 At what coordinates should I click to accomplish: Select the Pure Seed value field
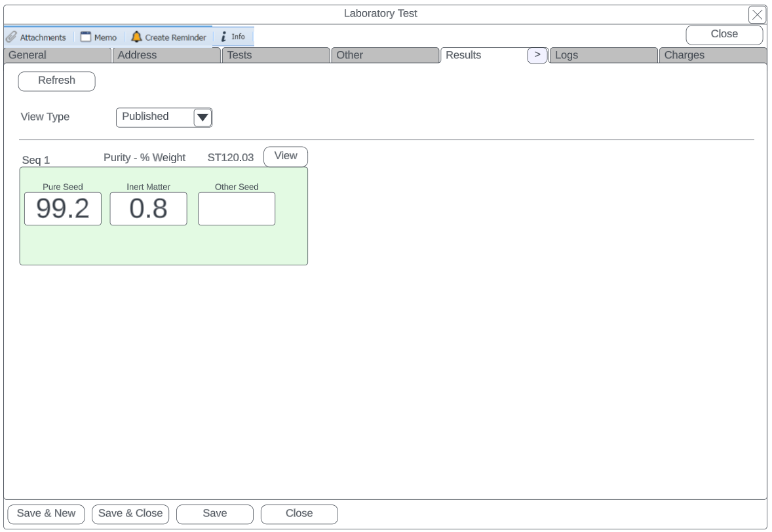[x=63, y=209]
